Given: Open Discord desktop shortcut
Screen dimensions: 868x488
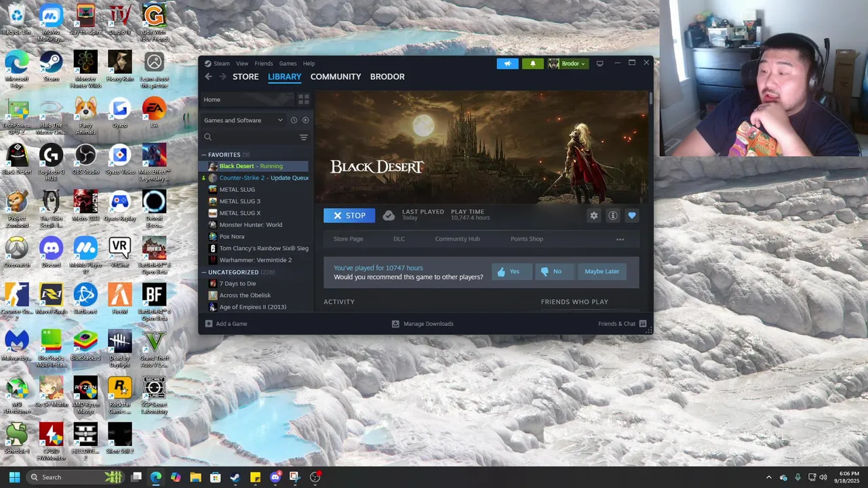Looking at the screenshot, I should tap(51, 252).
